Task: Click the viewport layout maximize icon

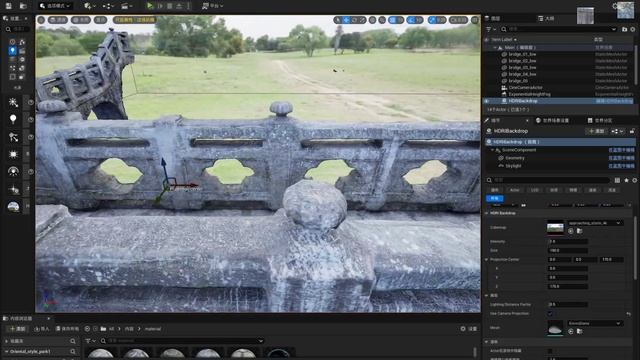Action: point(475,20)
